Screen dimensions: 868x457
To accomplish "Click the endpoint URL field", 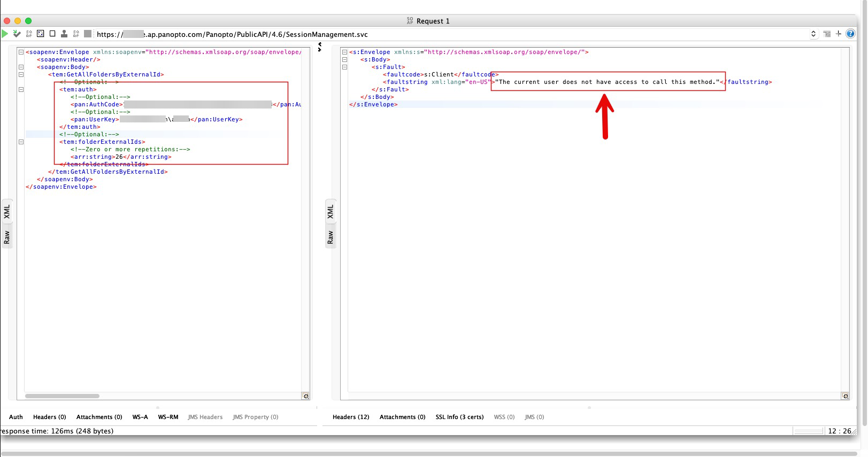I will pyautogui.click(x=451, y=34).
